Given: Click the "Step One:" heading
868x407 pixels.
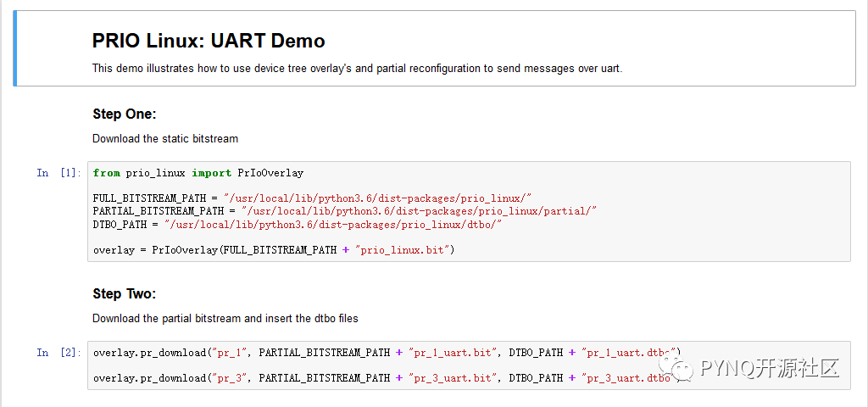Looking at the screenshot, I should (125, 114).
